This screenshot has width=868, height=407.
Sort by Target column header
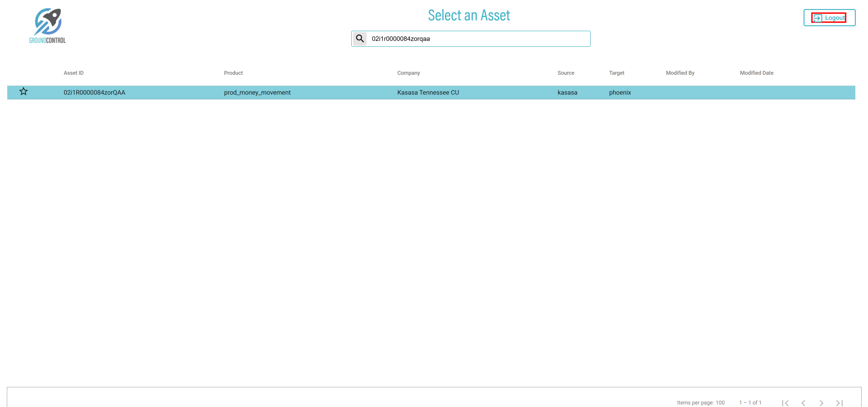click(x=616, y=73)
